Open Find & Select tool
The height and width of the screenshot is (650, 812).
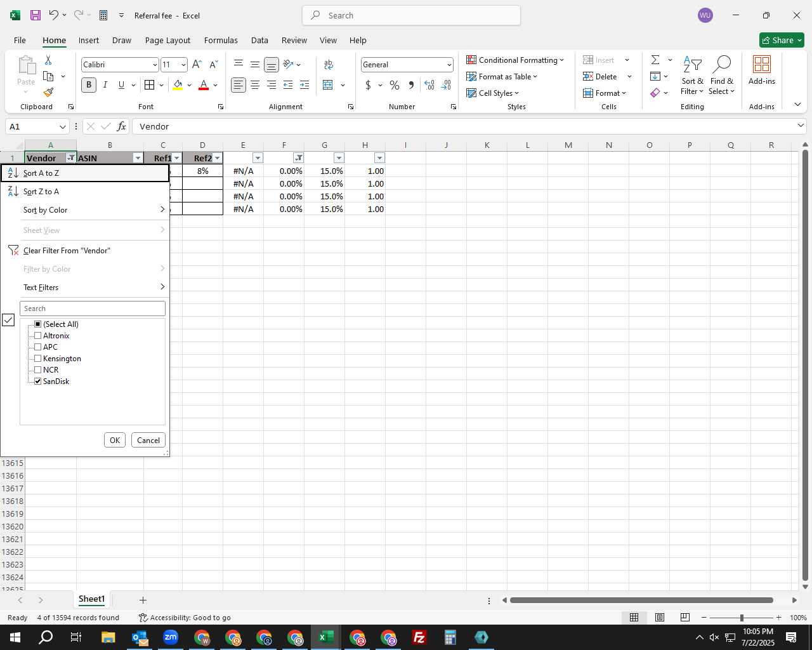(722, 75)
